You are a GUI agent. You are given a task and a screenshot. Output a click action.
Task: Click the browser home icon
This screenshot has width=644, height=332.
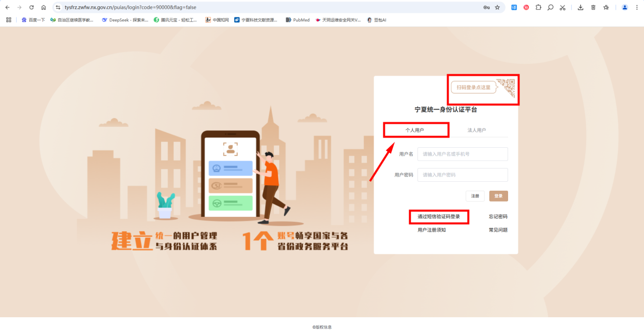(x=43, y=7)
